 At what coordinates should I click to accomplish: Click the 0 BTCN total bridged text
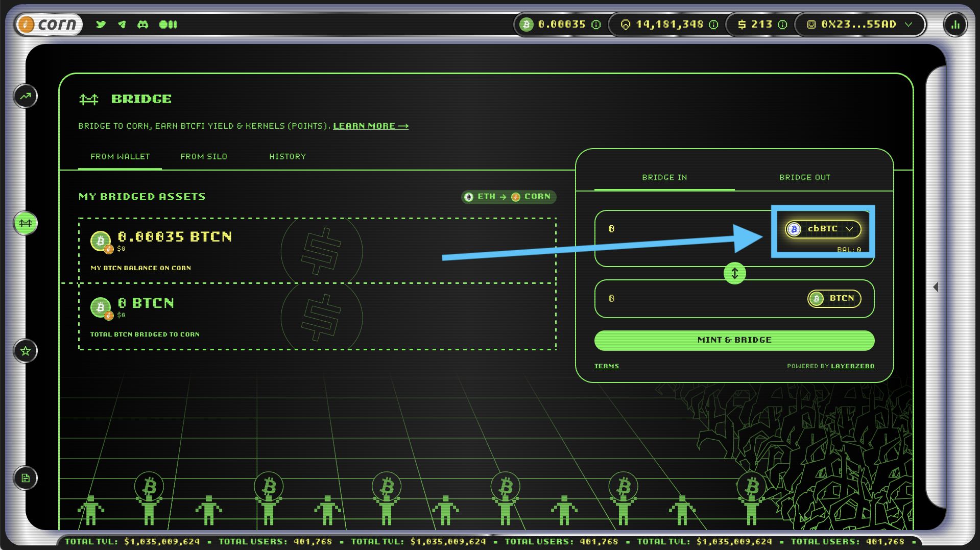[146, 303]
